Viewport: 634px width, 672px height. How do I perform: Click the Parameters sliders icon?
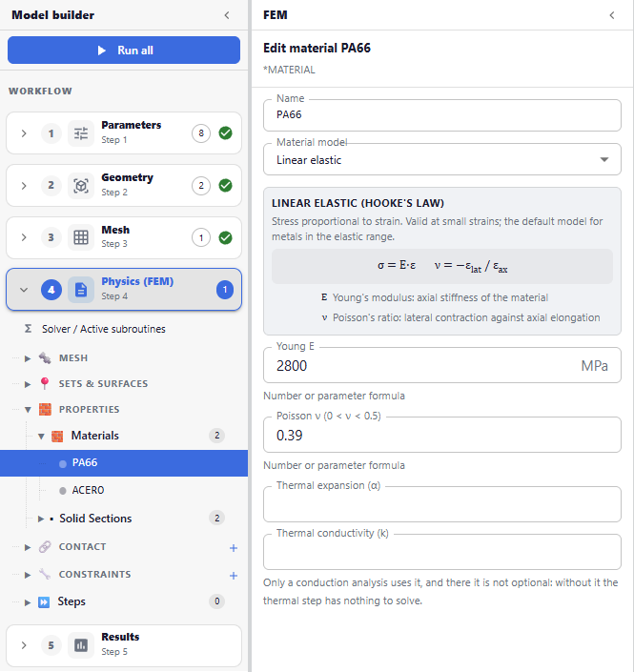pos(81,133)
